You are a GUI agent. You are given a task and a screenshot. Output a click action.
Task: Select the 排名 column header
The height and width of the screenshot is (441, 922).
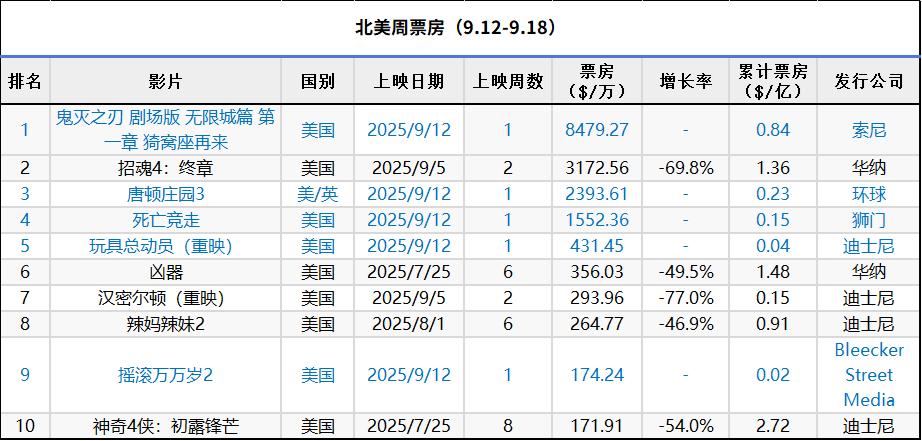click(25, 81)
